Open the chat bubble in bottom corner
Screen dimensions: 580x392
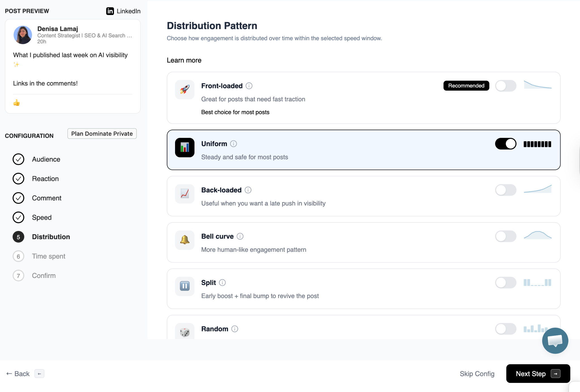tap(555, 340)
